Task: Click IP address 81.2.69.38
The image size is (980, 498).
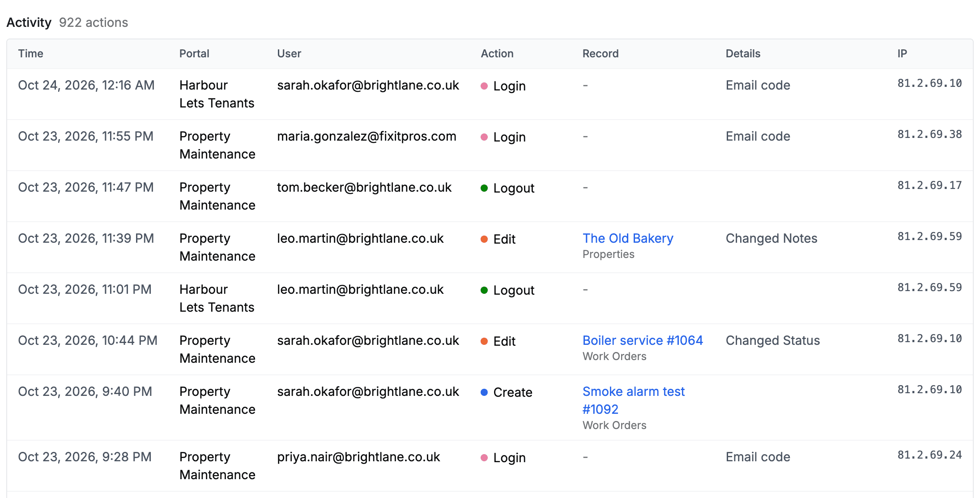Action: (929, 134)
